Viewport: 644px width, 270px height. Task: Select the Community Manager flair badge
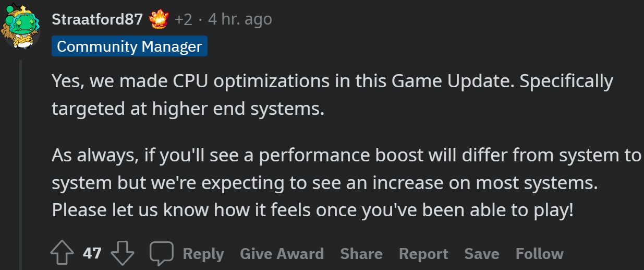click(x=129, y=46)
